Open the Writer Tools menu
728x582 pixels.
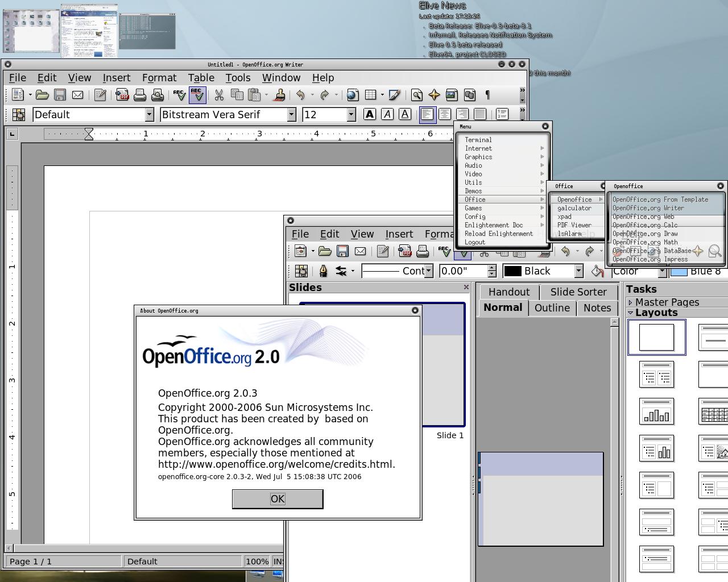tap(238, 78)
